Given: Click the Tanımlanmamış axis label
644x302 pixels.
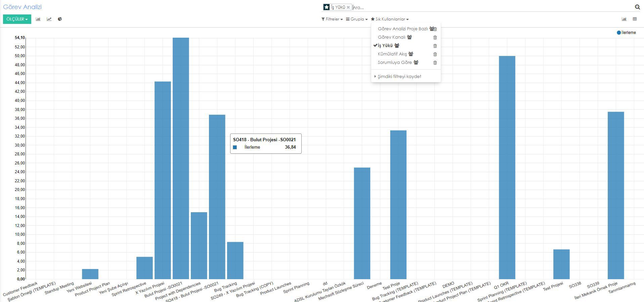Looking at the screenshot, I should click(x=622, y=288).
